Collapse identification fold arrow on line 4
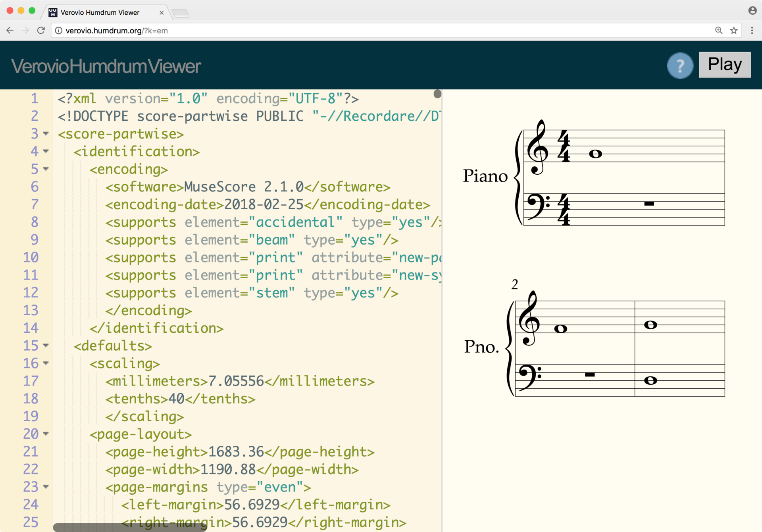The height and width of the screenshot is (532, 762). (46, 151)
